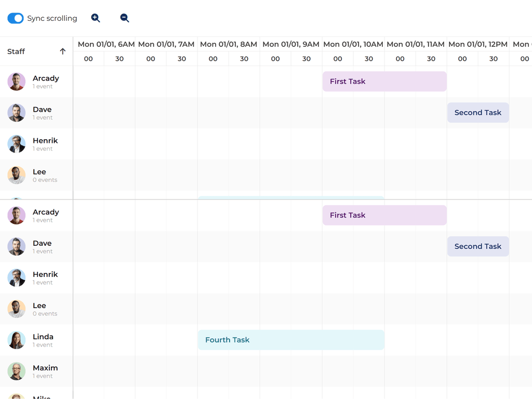The height and width of the screenshot is (399, 532).
Task: Select the zoom out tool
Action: pos(125,18)
